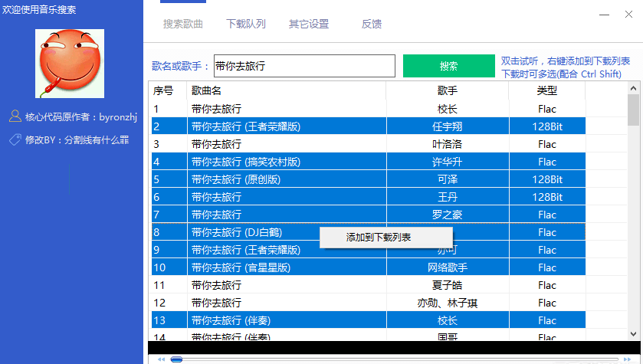Click the rewind icon left of the progress slider

click(x=161, y=359)
